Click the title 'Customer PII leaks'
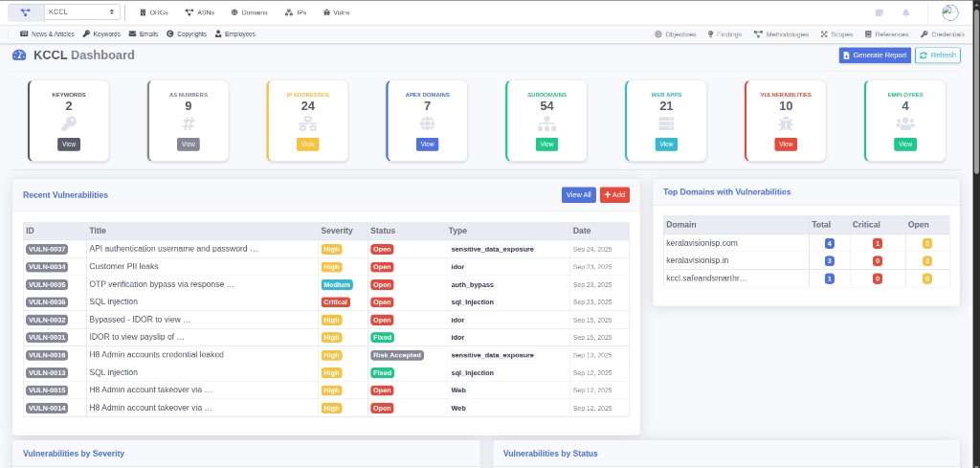This screenshot has height=468, width=980. click(x=123, y=266)
